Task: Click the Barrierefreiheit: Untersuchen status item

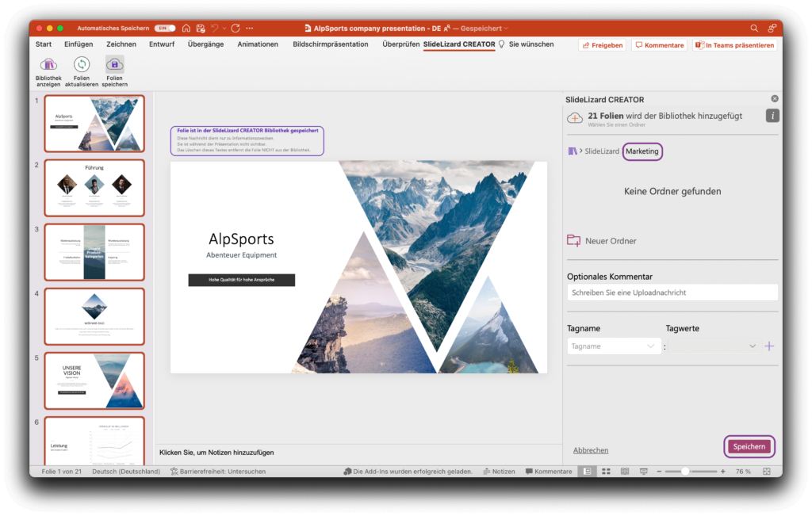Action: pos(218,472)
